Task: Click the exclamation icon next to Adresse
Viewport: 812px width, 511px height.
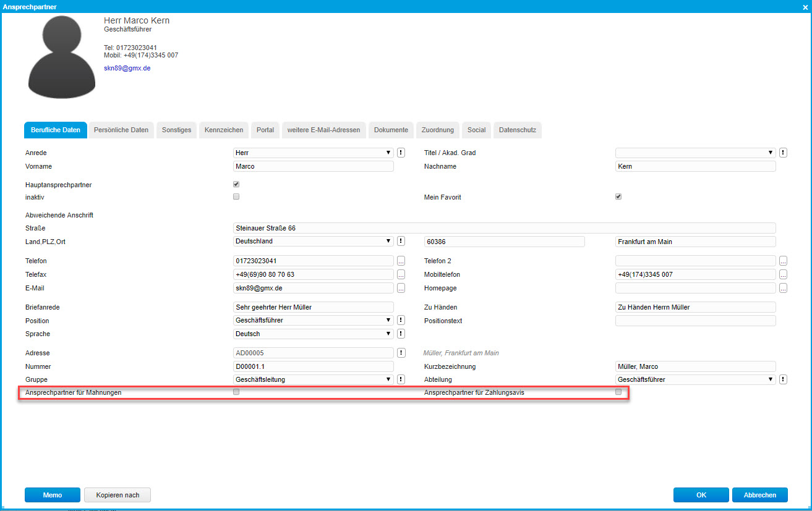Action: (x=401, y=353)
